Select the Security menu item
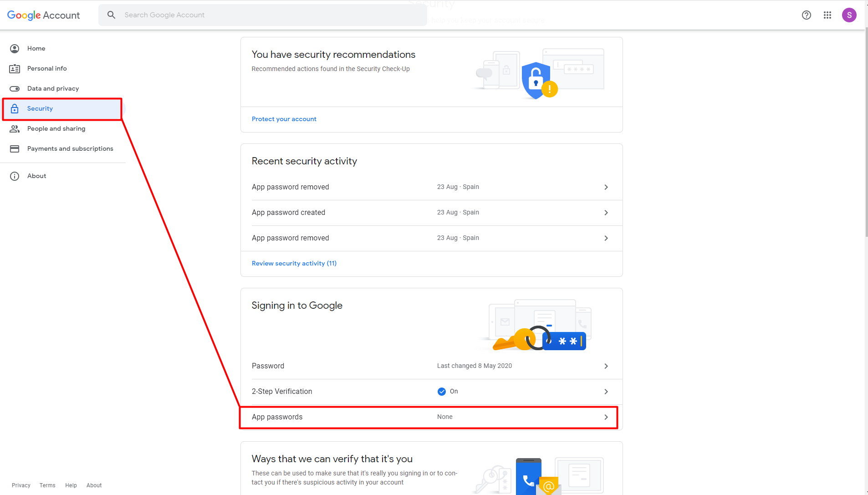Screen dimensions: 868x495 (x=40, y=109)
